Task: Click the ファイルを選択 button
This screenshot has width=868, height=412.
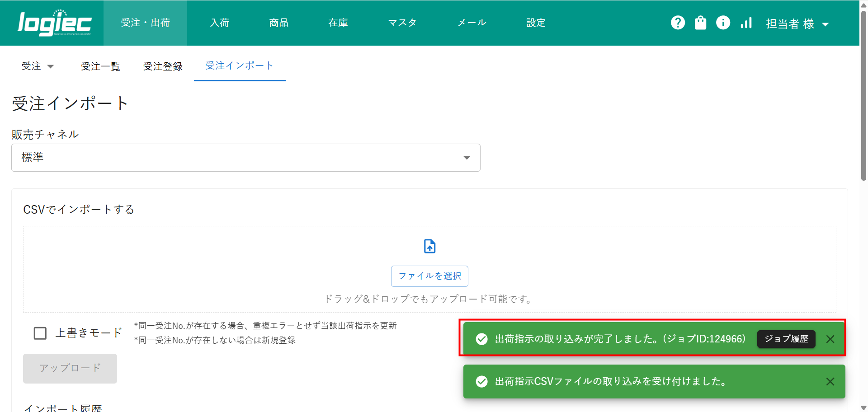Action: (429, 276)
